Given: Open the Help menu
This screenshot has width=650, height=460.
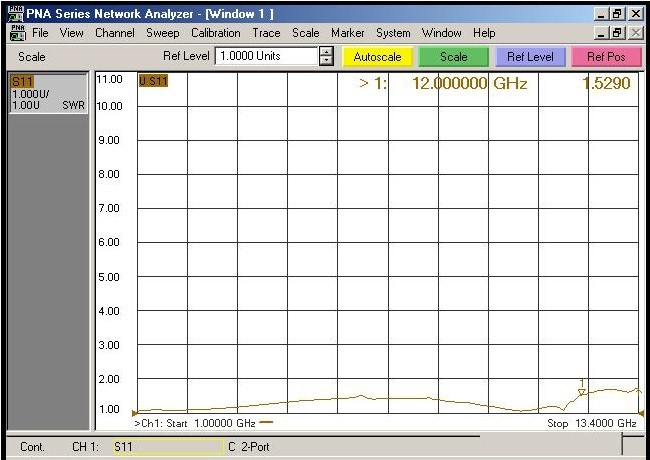Looking at the screenshot, I should point(484,33).
